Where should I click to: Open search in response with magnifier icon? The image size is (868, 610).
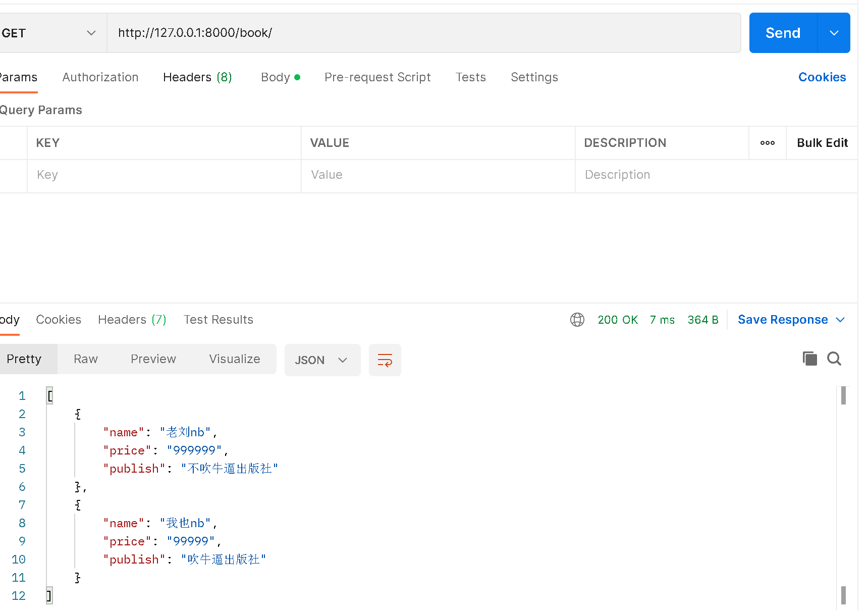click(x=834, y=359)
